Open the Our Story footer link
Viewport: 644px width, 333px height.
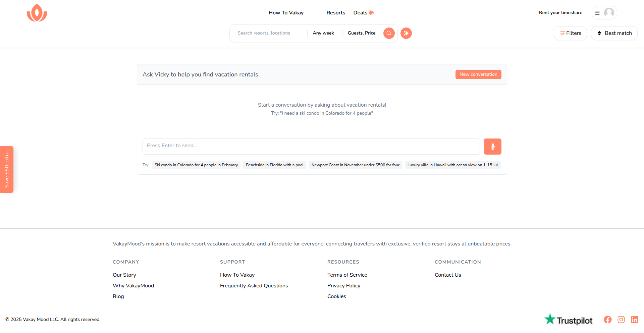click(x=124, y=275)
